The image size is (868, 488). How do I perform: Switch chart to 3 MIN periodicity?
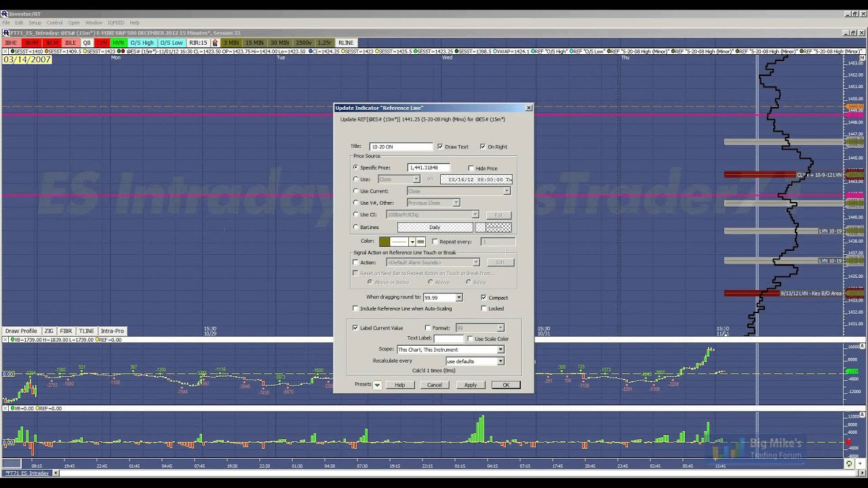[x=232, y=43]
